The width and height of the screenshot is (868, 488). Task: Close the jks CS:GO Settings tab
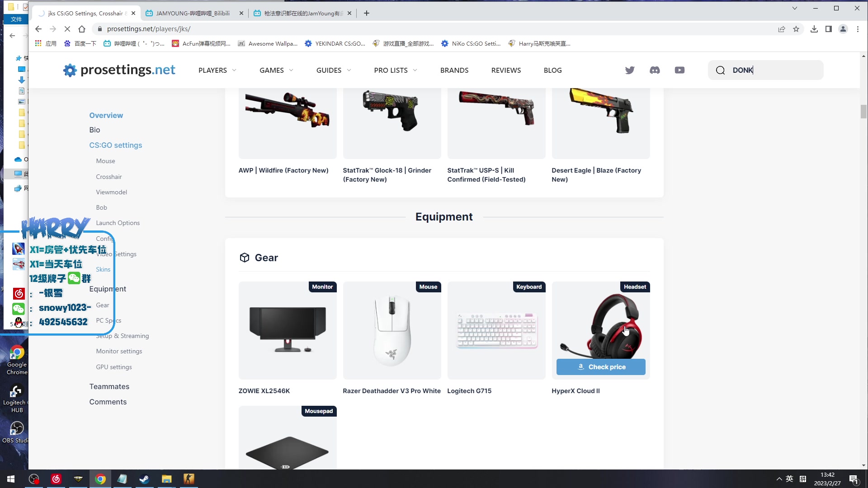point(133,13)
